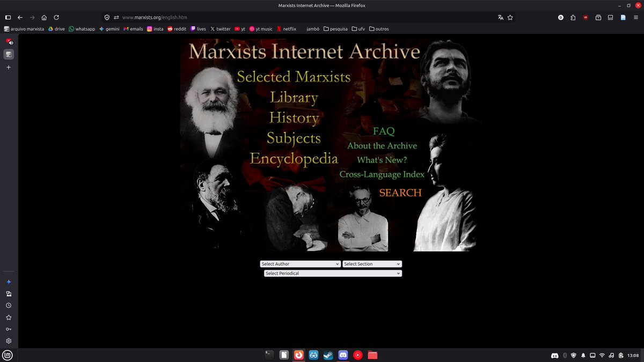
Task: Expand the Select Section dropdown
Action: coord(372,264)
